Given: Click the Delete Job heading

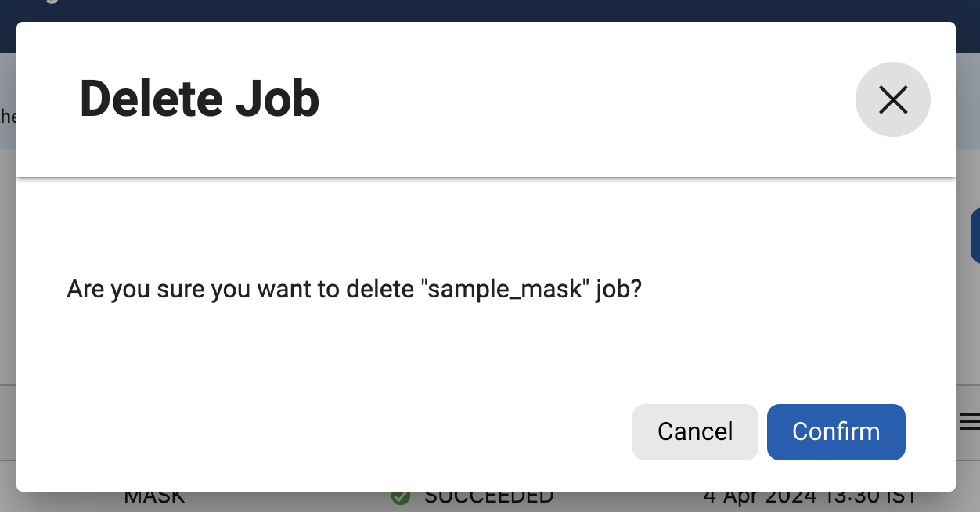Looking at the screenshot, I should click(x=200, y=98).
